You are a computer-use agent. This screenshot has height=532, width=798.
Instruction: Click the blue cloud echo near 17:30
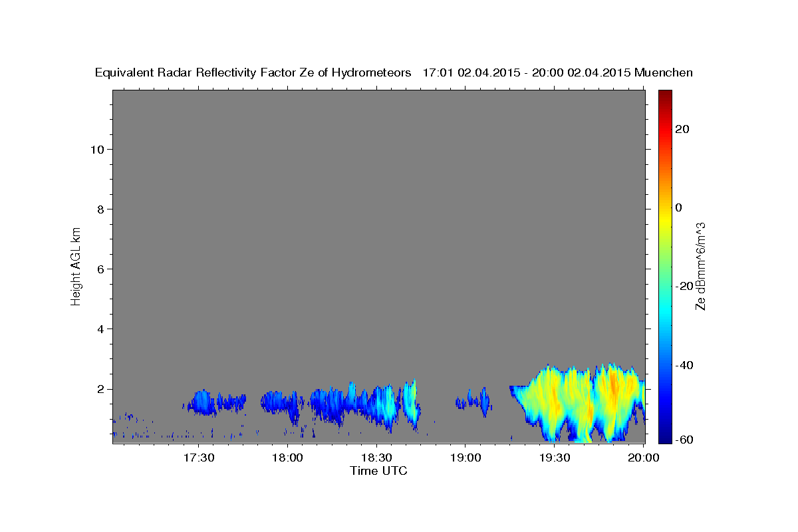point(201,402)
